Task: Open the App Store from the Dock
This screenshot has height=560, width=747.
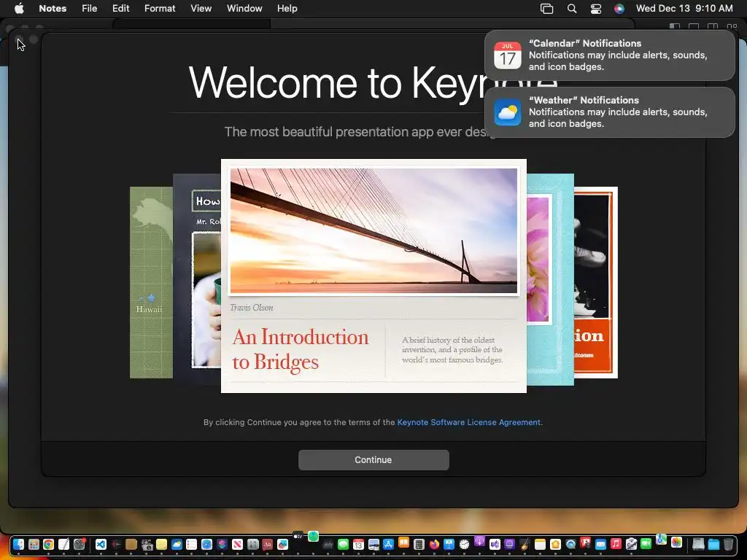Action: (388, 544)
